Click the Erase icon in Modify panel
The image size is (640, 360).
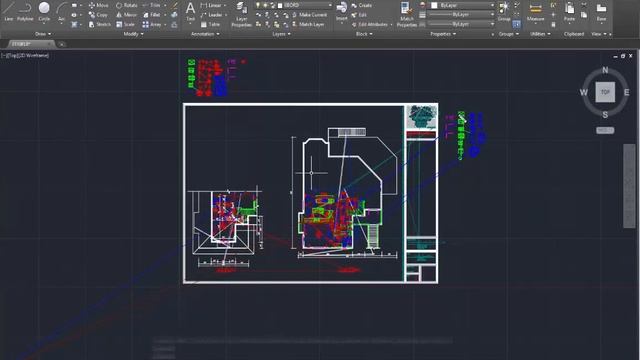tap(175, 6)
